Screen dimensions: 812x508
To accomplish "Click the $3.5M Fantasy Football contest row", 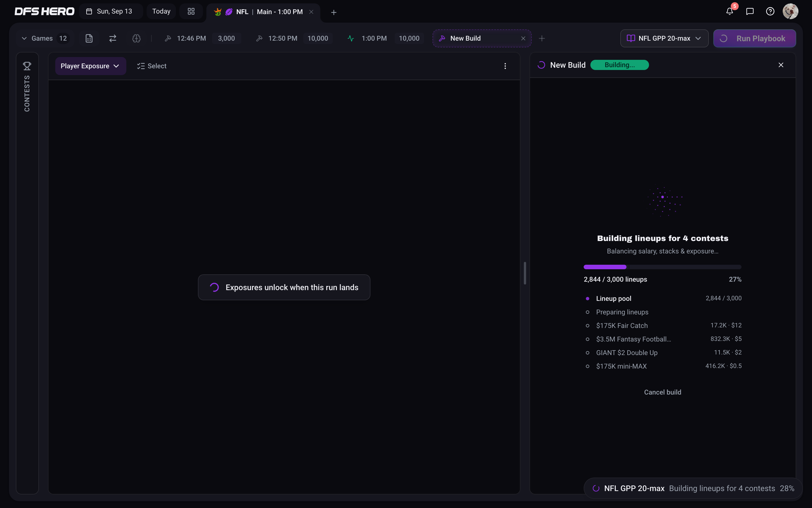I will coord(662,339).
